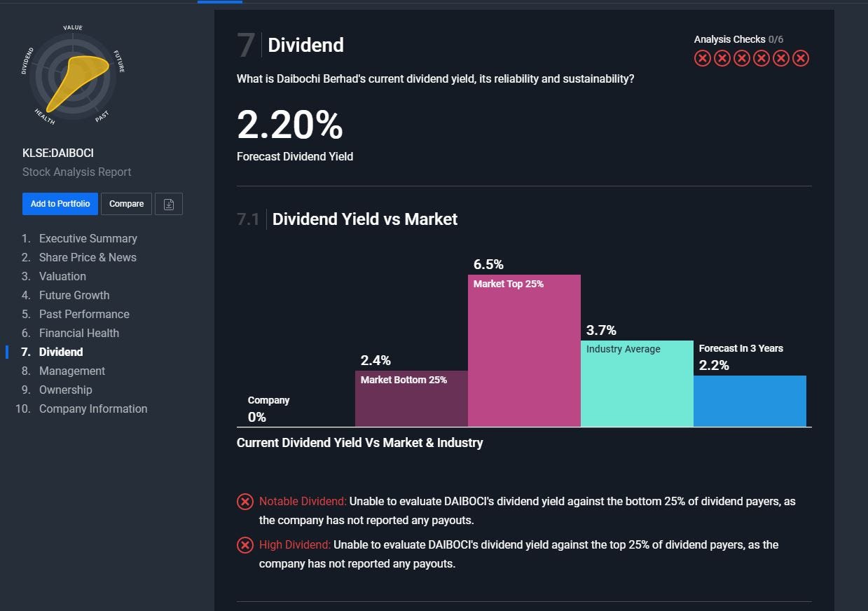Open Executive Summary section
This screenshot has width=868, height=611.
pyautogui.click(x=88, y=238)
